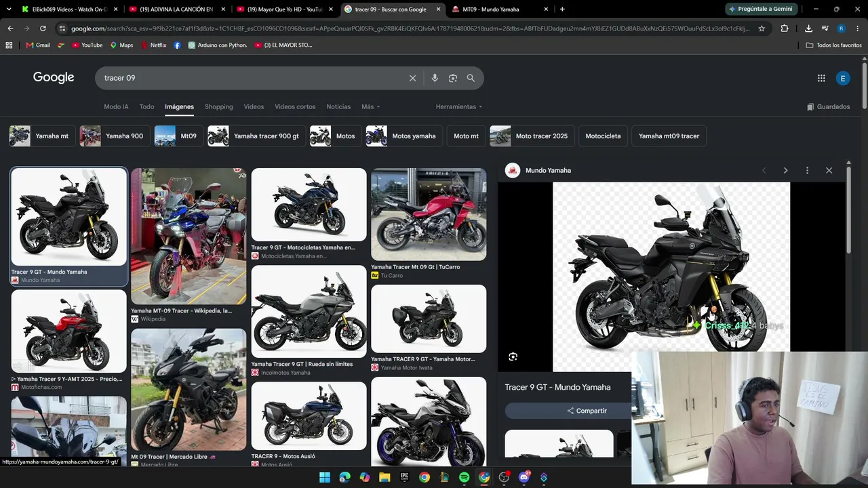Open the Videos results tab

point(254,106)
